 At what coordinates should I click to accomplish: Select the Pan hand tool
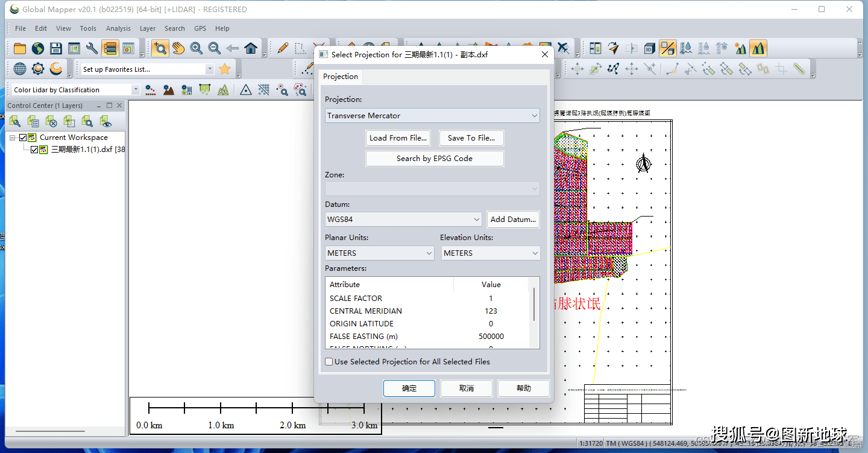[x=178, y=49]
